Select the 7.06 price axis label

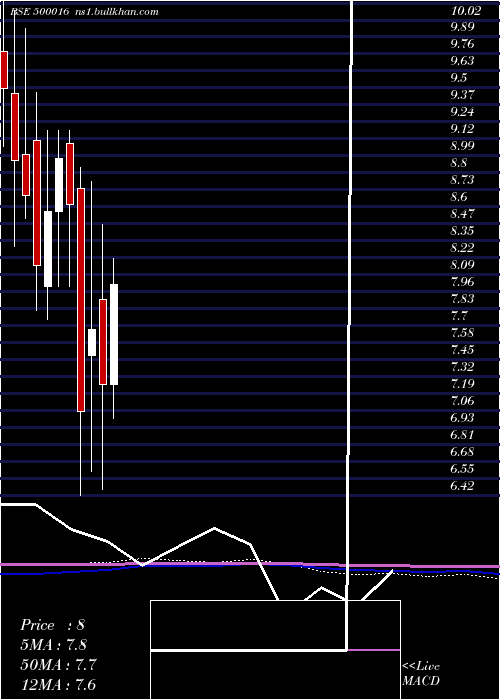[462, 401]
